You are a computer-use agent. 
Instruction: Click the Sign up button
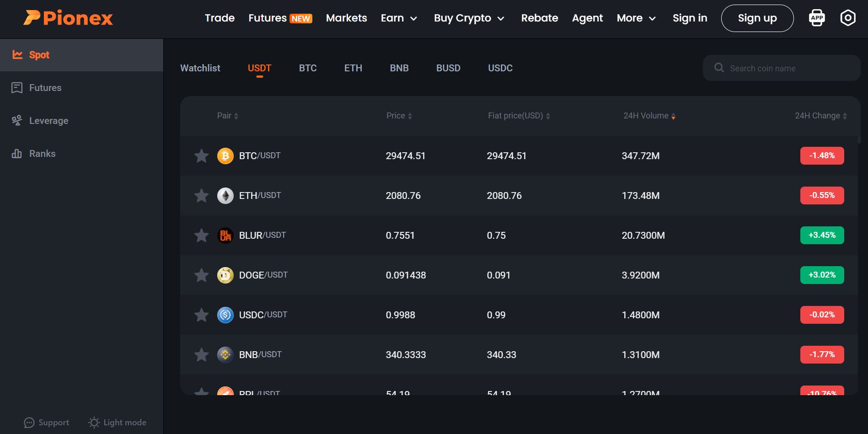(x=757, y=18)
